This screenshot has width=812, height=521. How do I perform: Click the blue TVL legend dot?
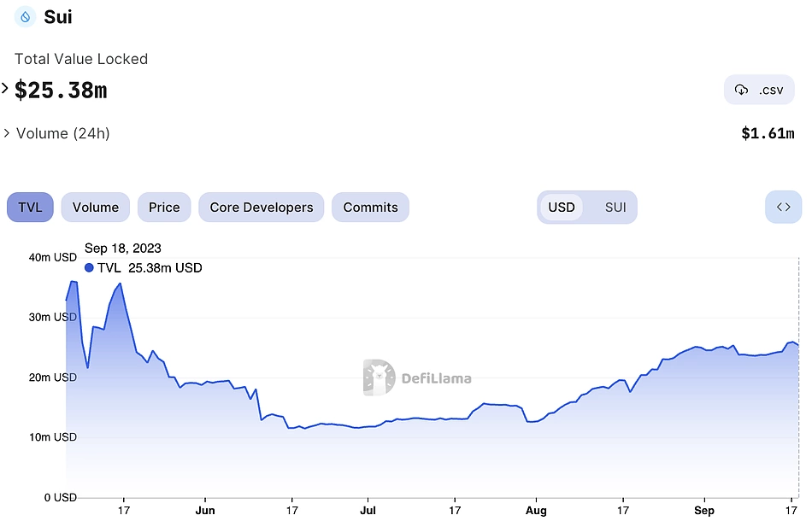89,267
